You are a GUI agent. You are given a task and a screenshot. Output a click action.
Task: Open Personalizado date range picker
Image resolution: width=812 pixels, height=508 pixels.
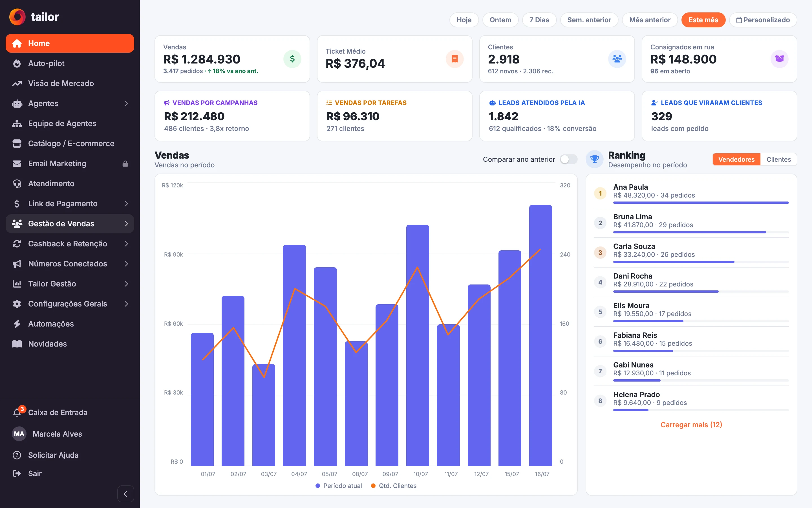[x=763, y=20]
